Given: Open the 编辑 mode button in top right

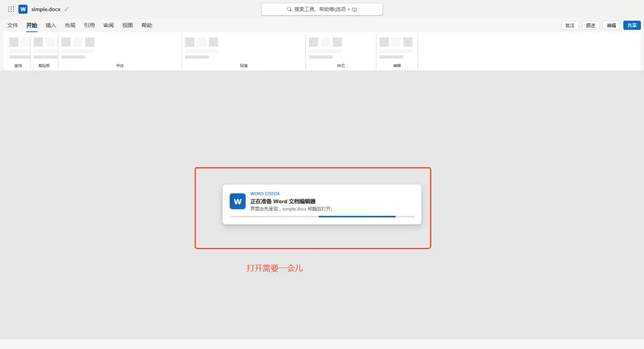Looking at the screenshot, I should [x=612, y=26].
